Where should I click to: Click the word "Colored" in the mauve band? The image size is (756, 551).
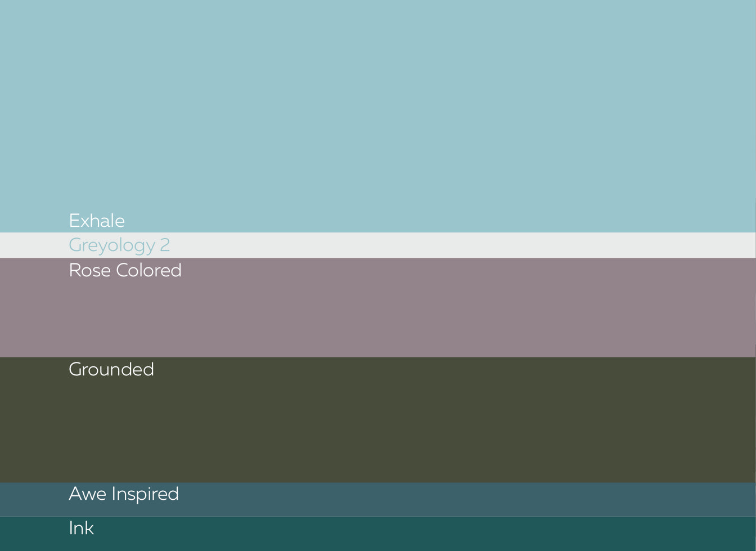(148, 271)
